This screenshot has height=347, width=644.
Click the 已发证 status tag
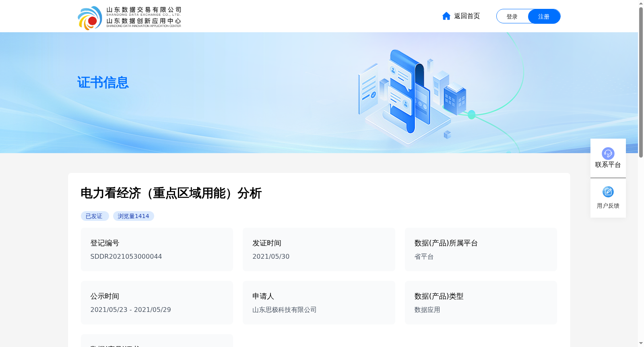pos(95,216)
